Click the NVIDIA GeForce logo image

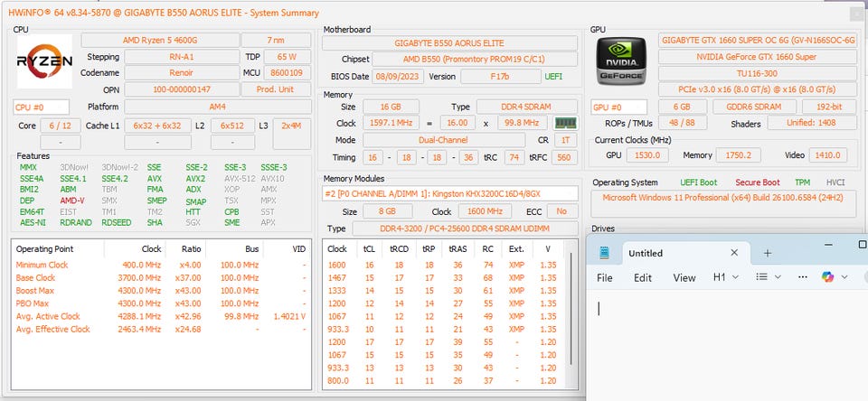tap(621, 61)
